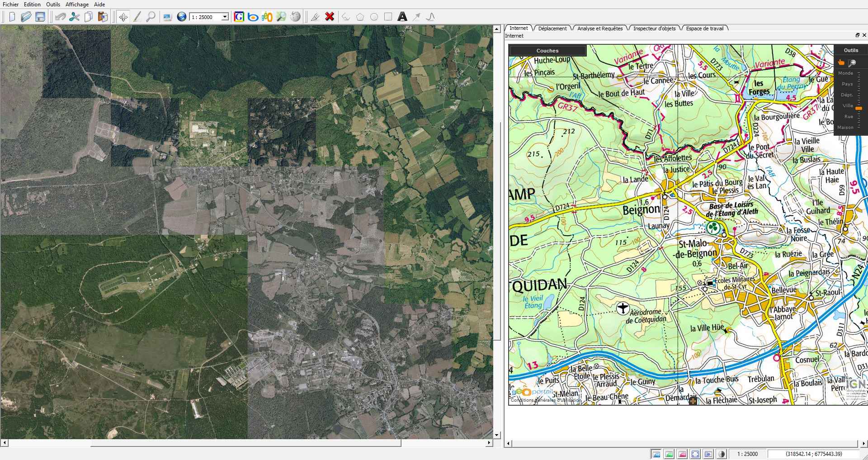The image size is (868, 460).
Task: Click the red X delete icon
Action: click(330, 17)
